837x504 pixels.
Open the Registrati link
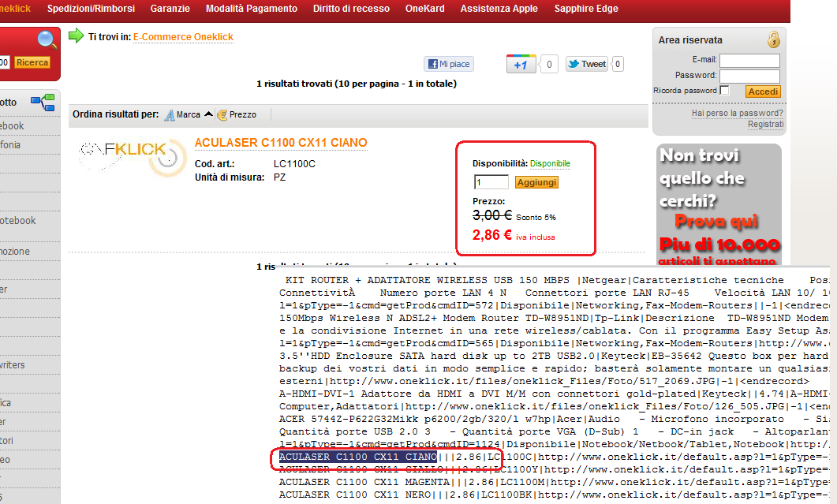(765, 124)
